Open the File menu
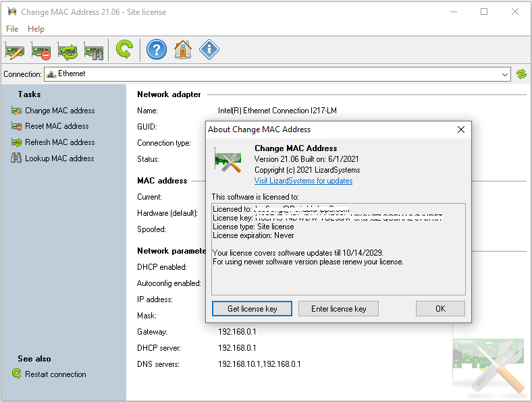Viewport: 532px width, 402px height. click(x=12, y=29)
